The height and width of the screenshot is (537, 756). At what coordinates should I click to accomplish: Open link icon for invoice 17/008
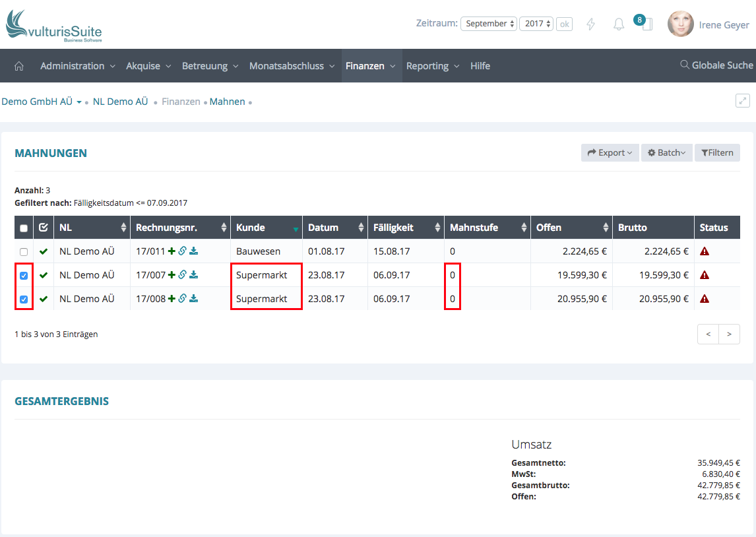click(183, 299)
